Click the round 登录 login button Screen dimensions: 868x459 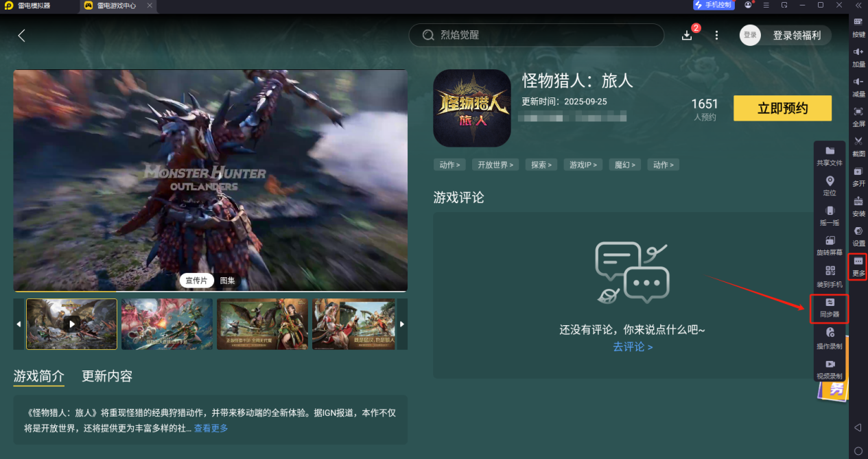[x=750, y=35]
